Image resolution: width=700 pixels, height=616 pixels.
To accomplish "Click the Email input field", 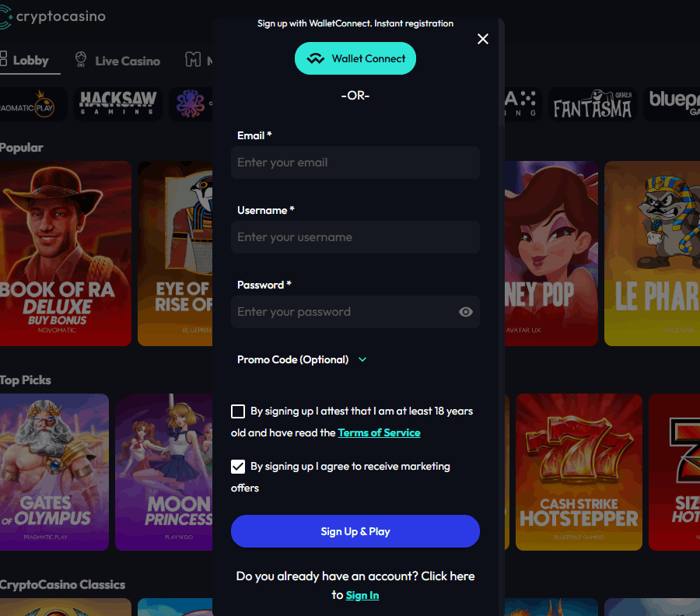I will coord(355,163).
